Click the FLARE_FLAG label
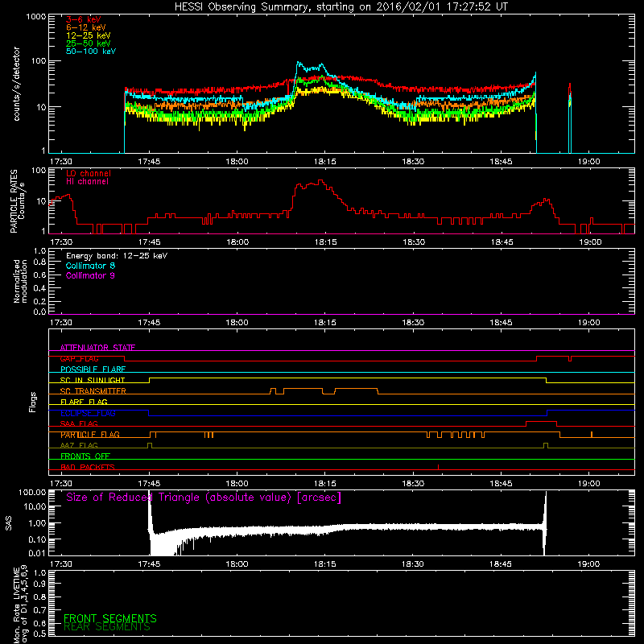The height and width of the screenshot is (644, 644). 84,402
